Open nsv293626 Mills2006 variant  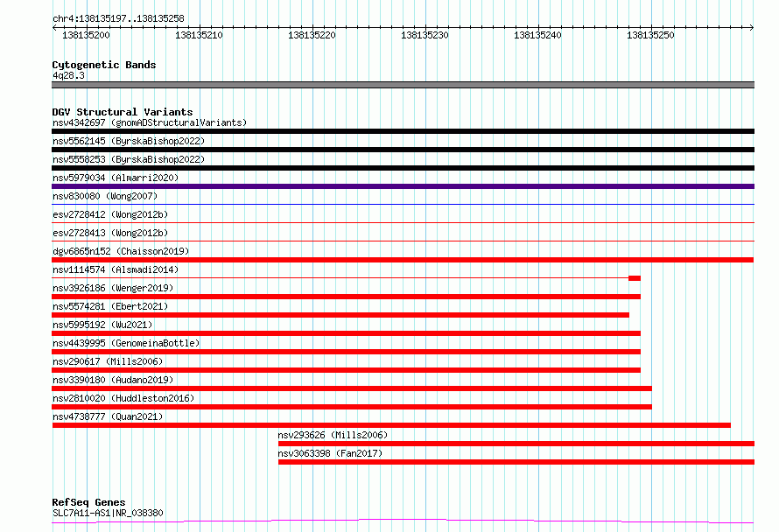click(333, 435)
